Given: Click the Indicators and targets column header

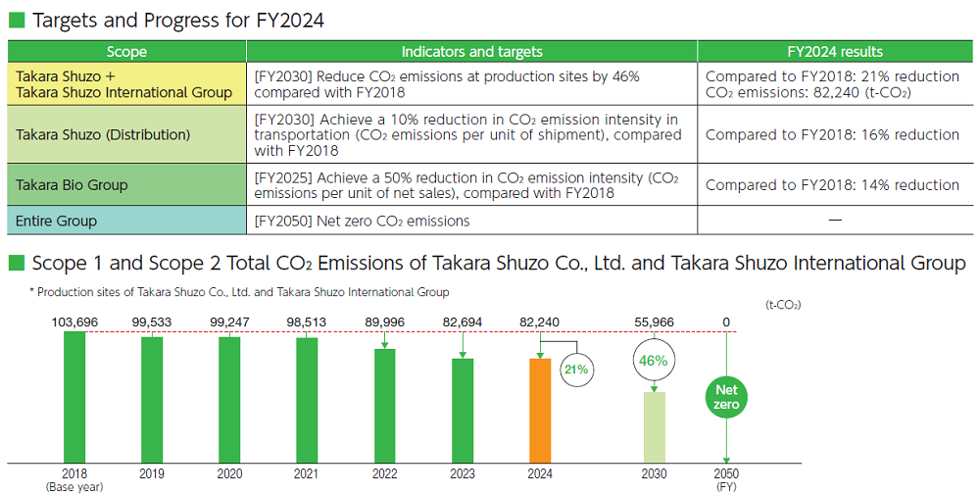Looking at the screenshot, I should 471,52.
